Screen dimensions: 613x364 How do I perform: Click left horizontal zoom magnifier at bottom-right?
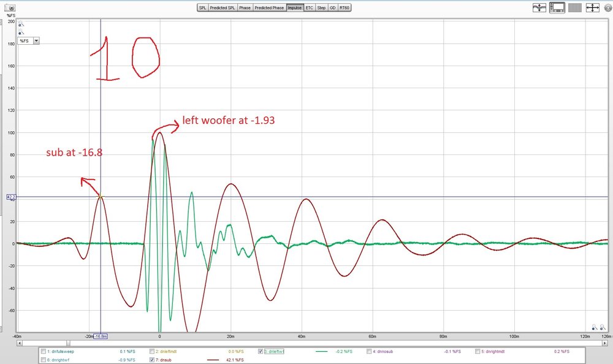tap(595, 327)
